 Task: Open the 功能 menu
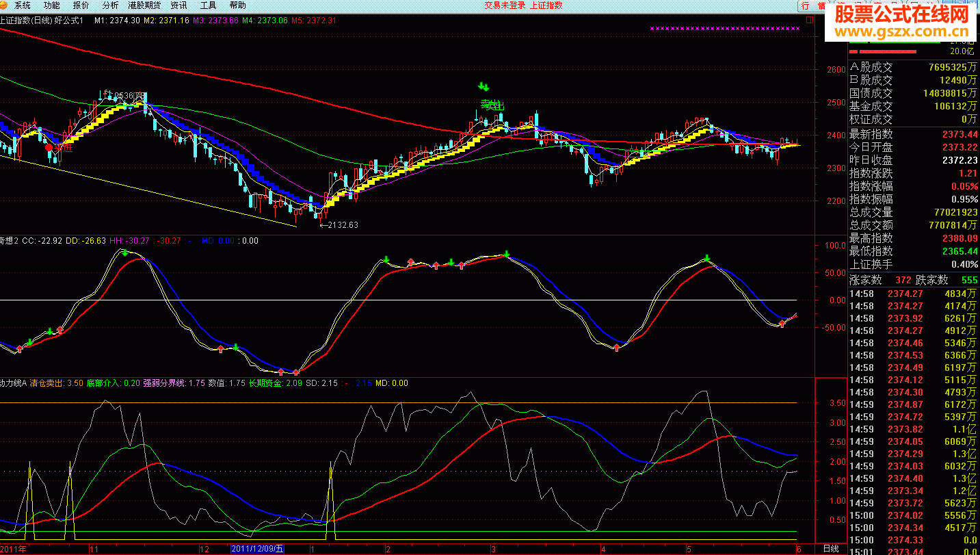[51, 5]
